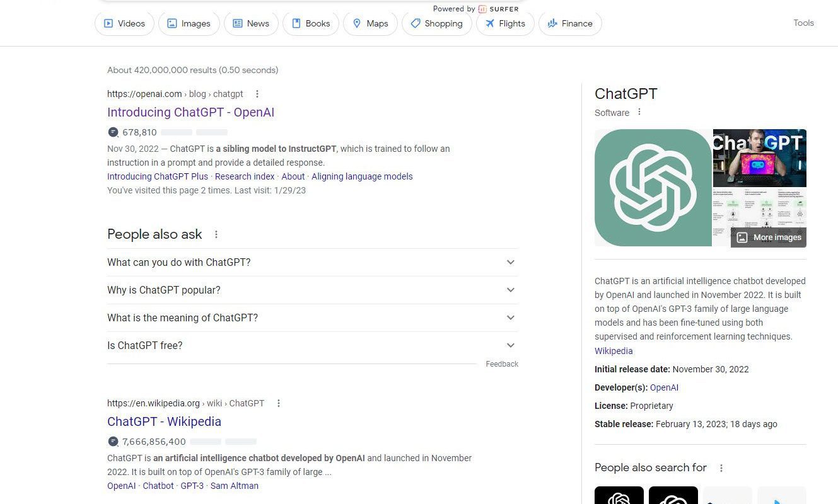Open the Chatbot sitelink
This screenshot has height=504, width=838.
(x=158, y=486)
